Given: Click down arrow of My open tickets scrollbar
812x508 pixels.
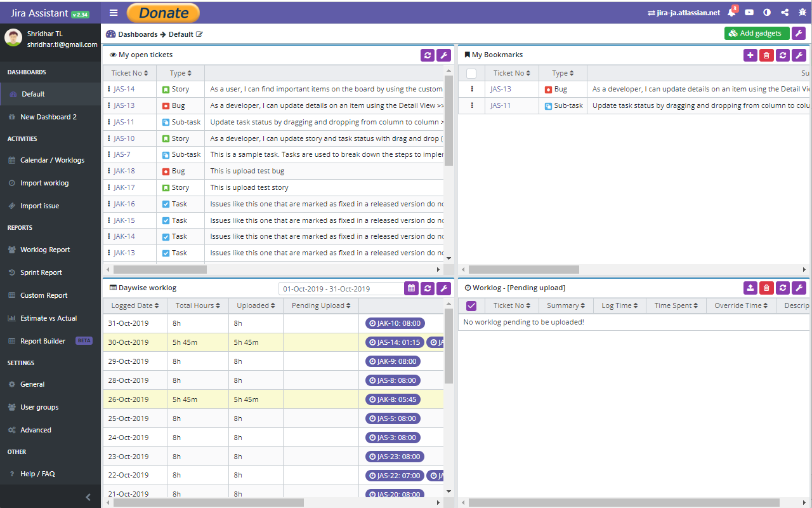Looking at the screenshot, I should click(x=449, y=258).
